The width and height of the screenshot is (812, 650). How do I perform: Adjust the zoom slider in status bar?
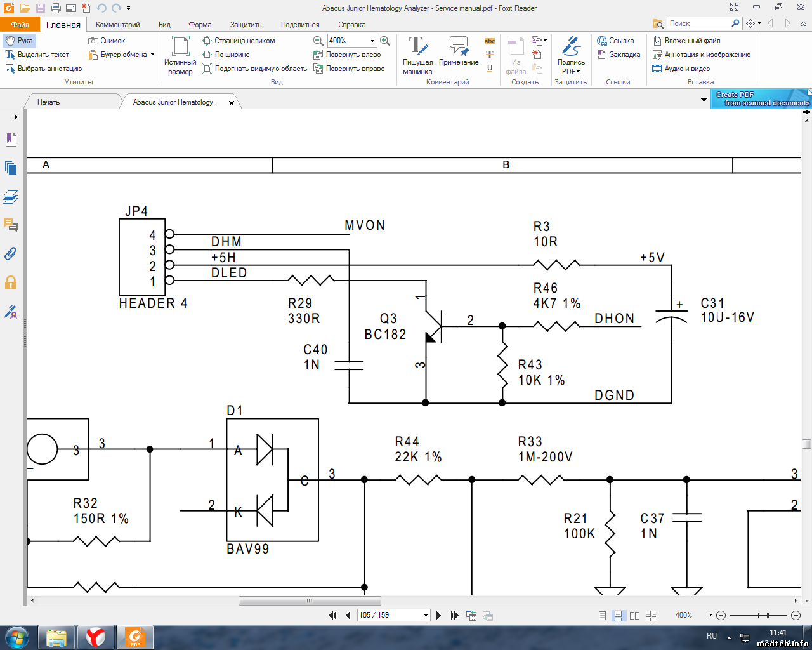click(x=768, y=615)
